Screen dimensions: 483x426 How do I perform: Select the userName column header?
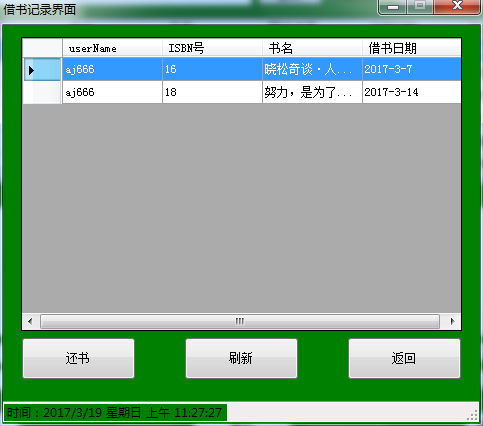pos(112,48)
